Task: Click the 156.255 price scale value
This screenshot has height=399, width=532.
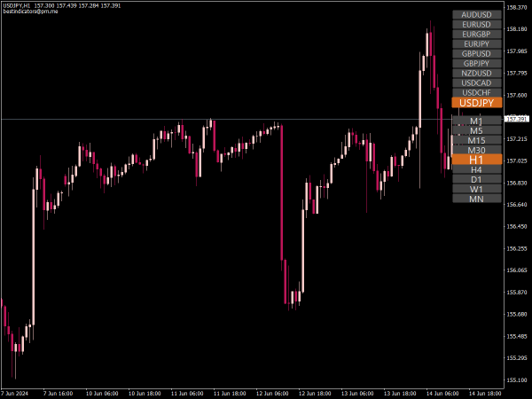Action: [516, 248]
